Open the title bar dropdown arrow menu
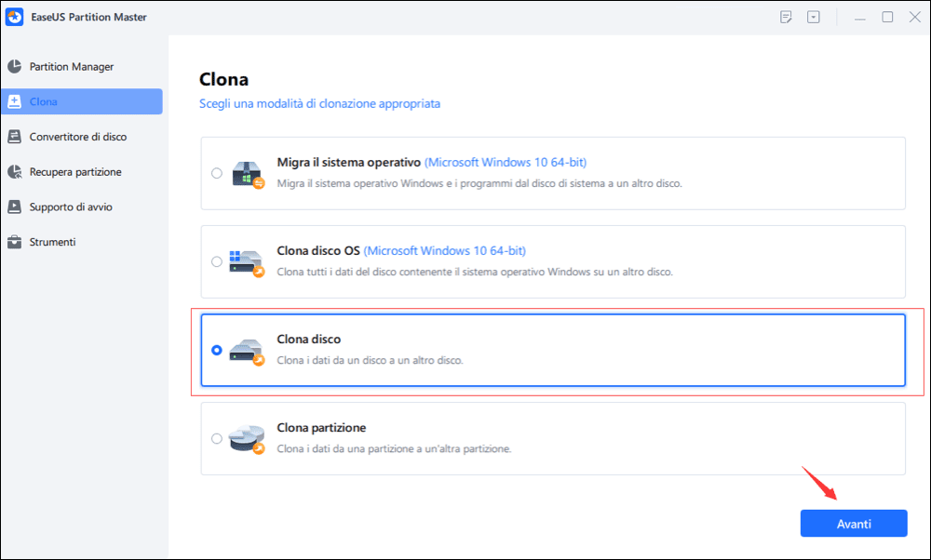Viewport: 931px width, 560px height. [814, 17]
